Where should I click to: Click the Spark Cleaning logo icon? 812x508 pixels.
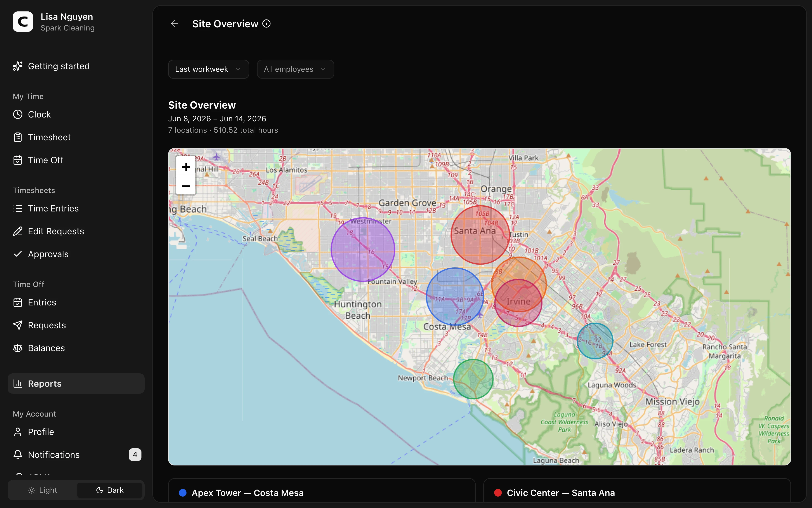[x=23, y=22]
